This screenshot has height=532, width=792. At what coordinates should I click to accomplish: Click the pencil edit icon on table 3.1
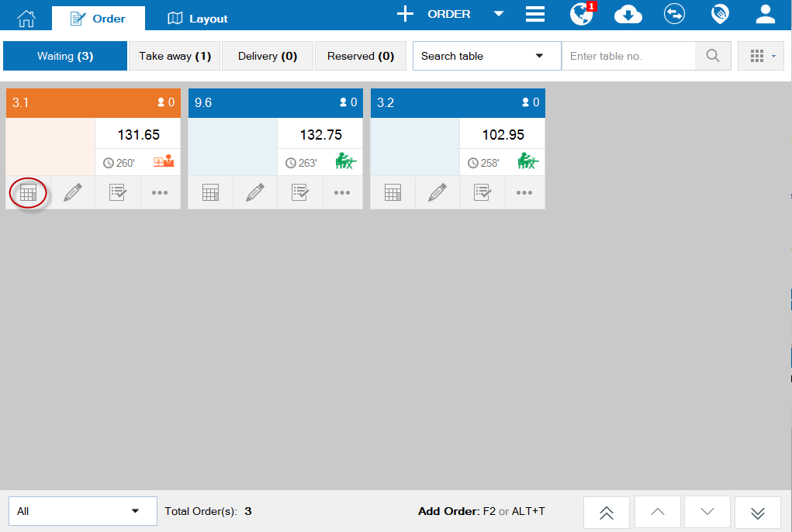[x=73, y=193]
